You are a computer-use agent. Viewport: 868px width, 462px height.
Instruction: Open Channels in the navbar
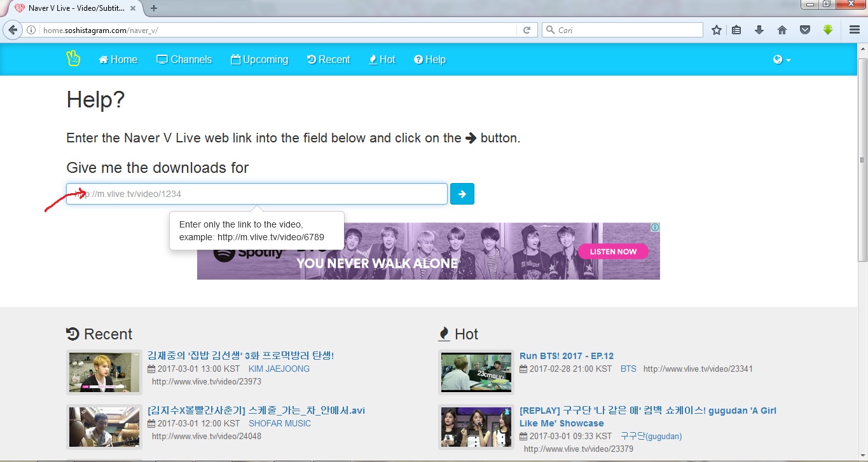[x=184, y=60]
